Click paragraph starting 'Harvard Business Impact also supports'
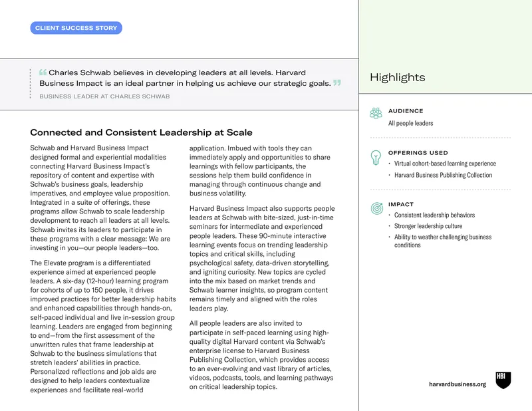532x411 pixels. (x=262, y=258)
